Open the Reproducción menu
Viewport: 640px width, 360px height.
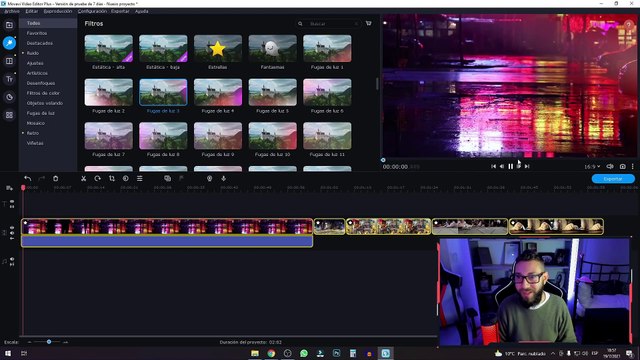58,11
